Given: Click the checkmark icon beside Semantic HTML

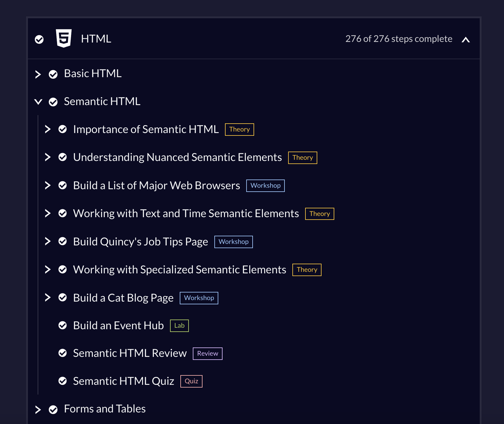Looking at the screenshot, I should coord(53,102).
